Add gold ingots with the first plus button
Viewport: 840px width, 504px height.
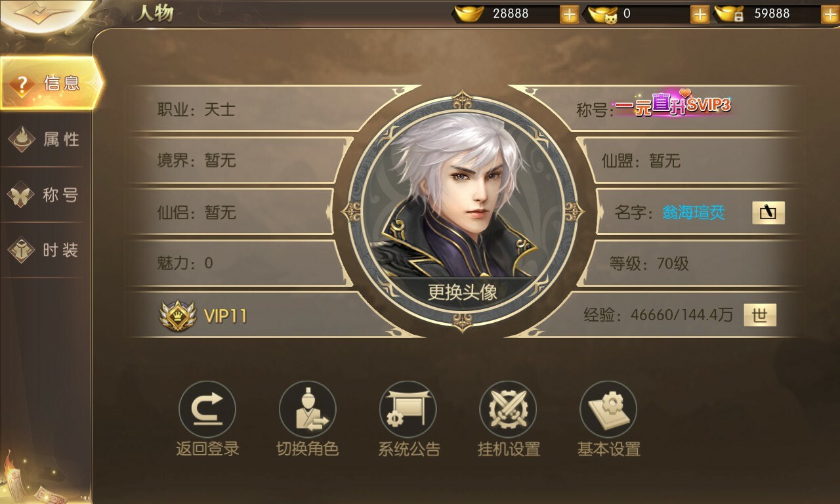(569, 14)
